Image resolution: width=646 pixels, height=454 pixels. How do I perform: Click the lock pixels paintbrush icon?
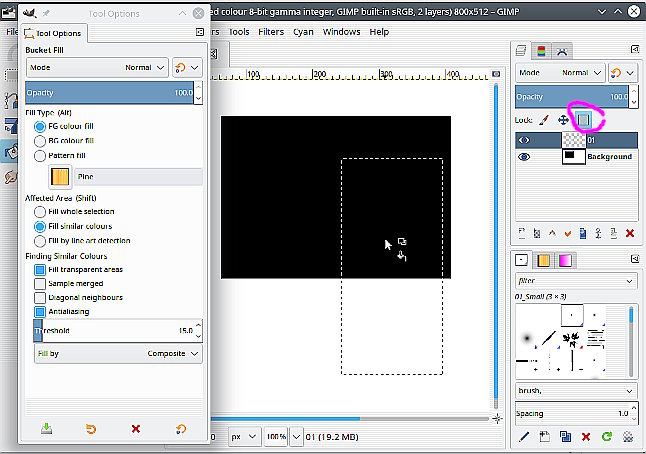point(544,120)
